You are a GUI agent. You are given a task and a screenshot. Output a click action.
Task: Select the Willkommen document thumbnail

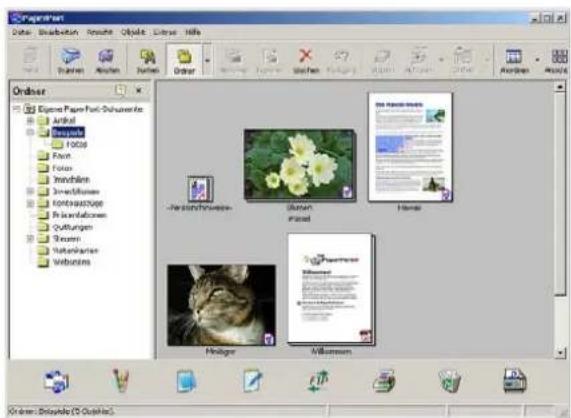click(331, 289)
